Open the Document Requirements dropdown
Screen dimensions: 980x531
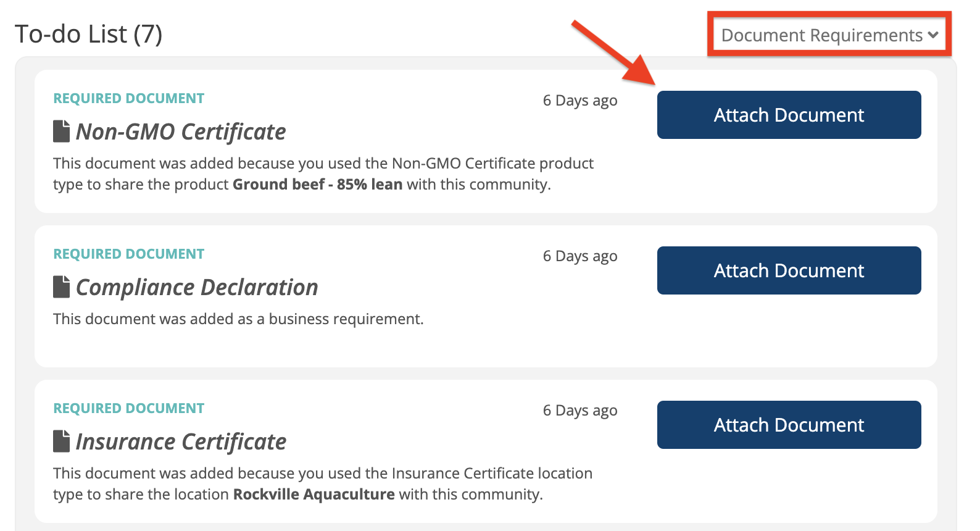pos(829,35)
